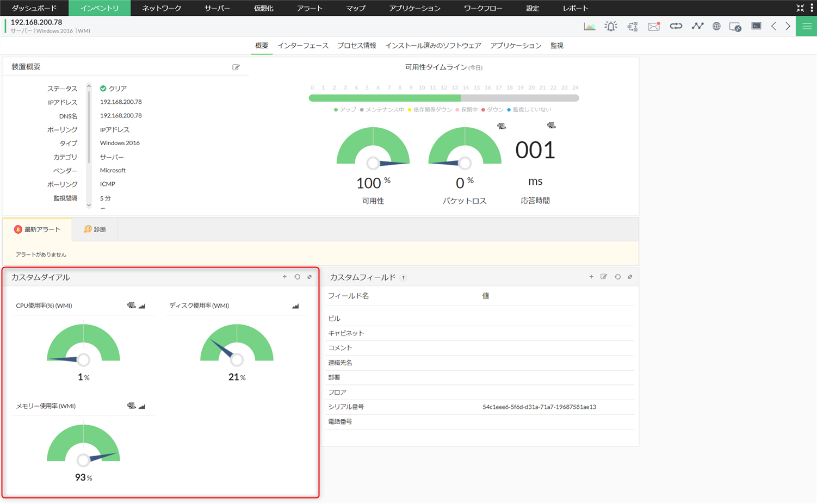Select the 最新アラート tab
This screenshot has width=817, height=504.
(x=38, y=229)
